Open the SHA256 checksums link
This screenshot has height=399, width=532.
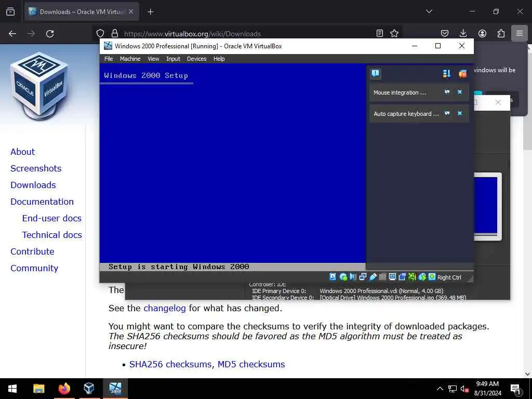pyautogui.click(x=171, y=364)
